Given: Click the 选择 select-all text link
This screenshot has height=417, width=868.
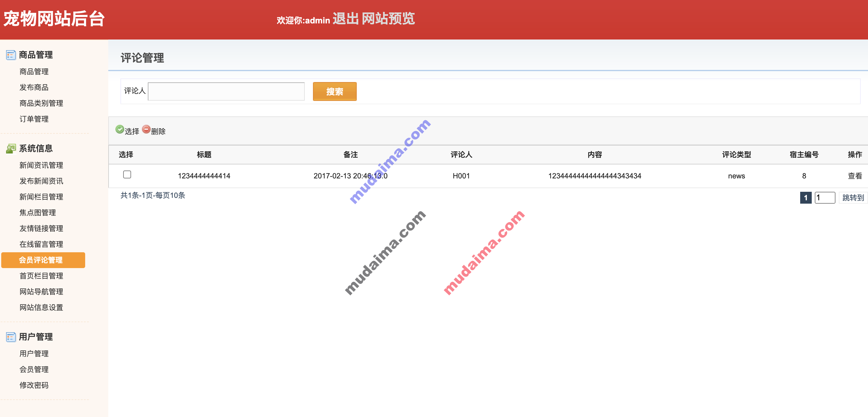Looking at the screenshot, I should (x=132, y=132).
